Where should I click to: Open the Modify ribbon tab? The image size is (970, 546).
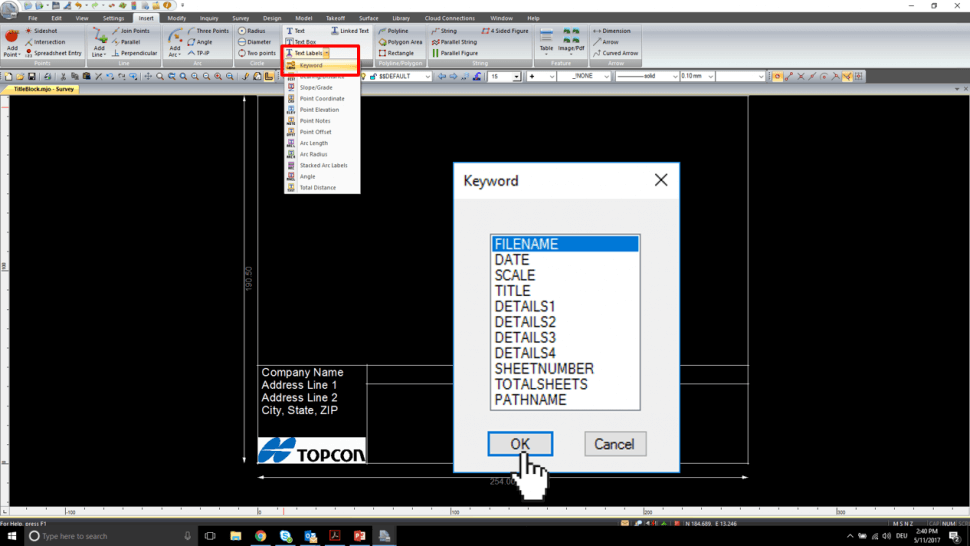177,18
